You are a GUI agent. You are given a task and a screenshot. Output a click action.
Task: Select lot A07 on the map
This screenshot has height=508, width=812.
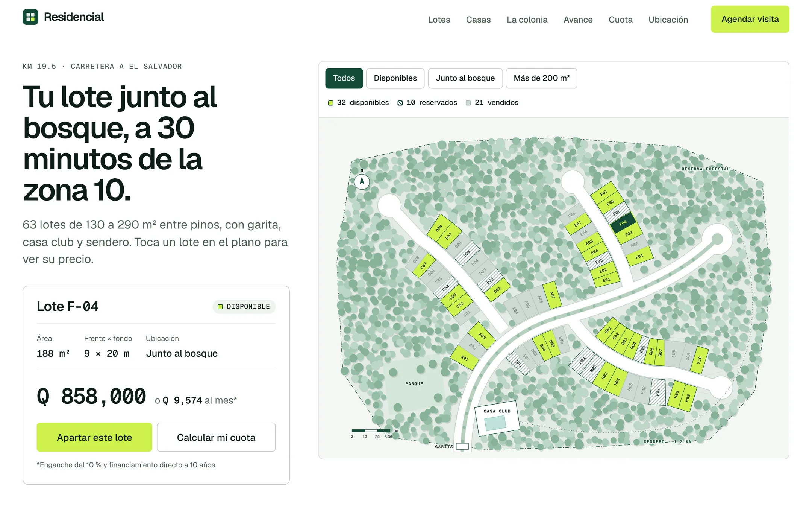552,295
